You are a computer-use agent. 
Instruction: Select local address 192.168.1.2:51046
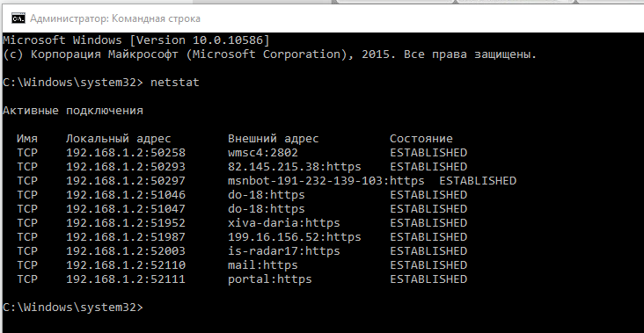pos(126,194)
